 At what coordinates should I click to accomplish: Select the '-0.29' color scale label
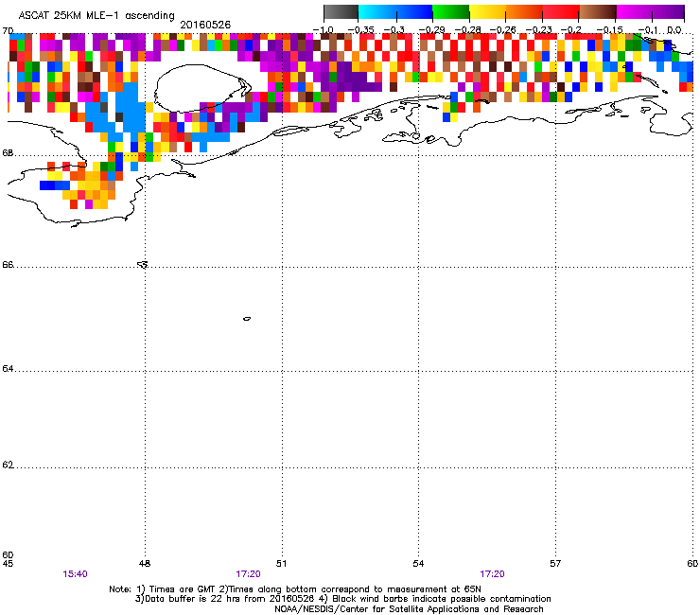pyautogui.click(x=431, y=30)
